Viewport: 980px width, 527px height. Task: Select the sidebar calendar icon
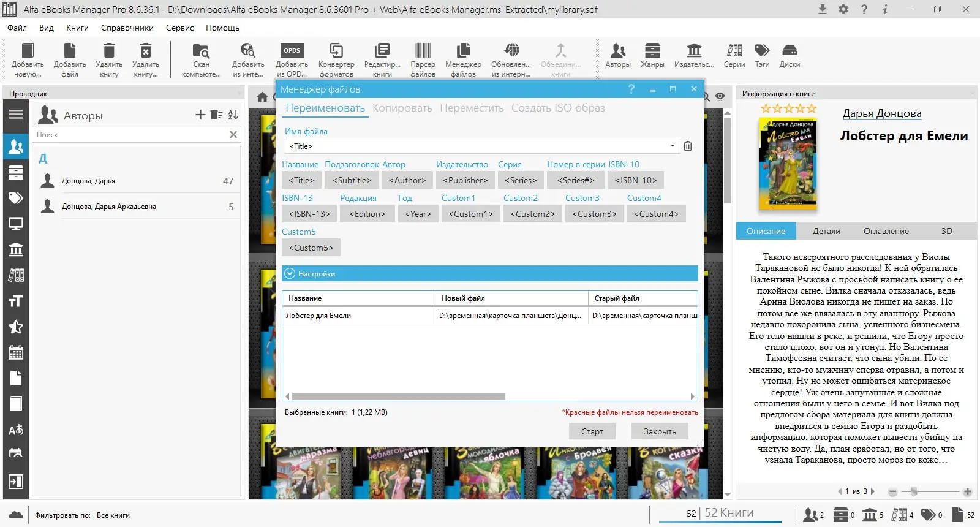coord(16,352)
